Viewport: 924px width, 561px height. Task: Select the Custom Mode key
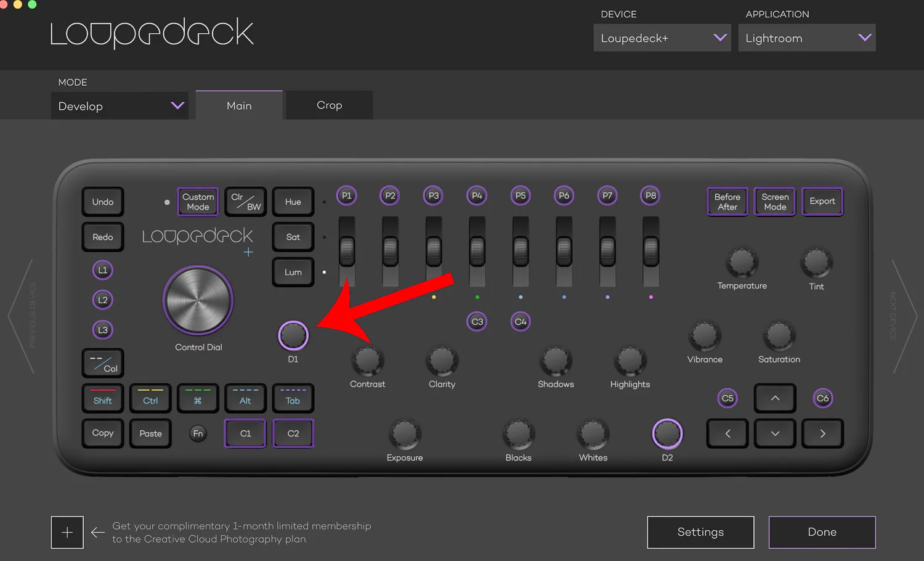(198, 202)
